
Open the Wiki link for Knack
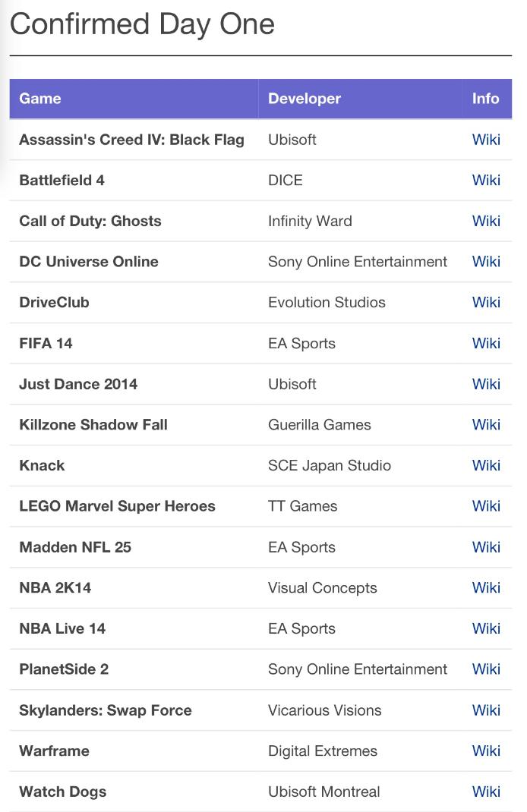pos(486,465)
